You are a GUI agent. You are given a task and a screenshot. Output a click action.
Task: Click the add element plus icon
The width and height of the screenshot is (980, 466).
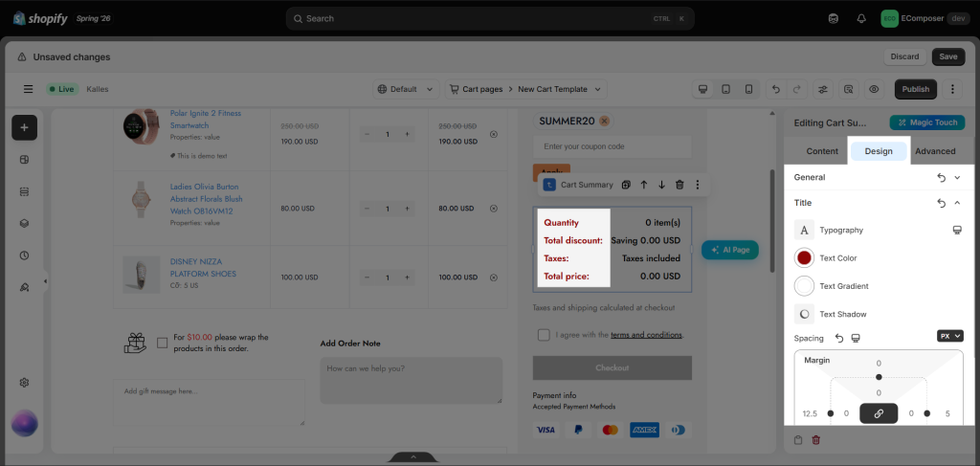click(x=24, y=127)
